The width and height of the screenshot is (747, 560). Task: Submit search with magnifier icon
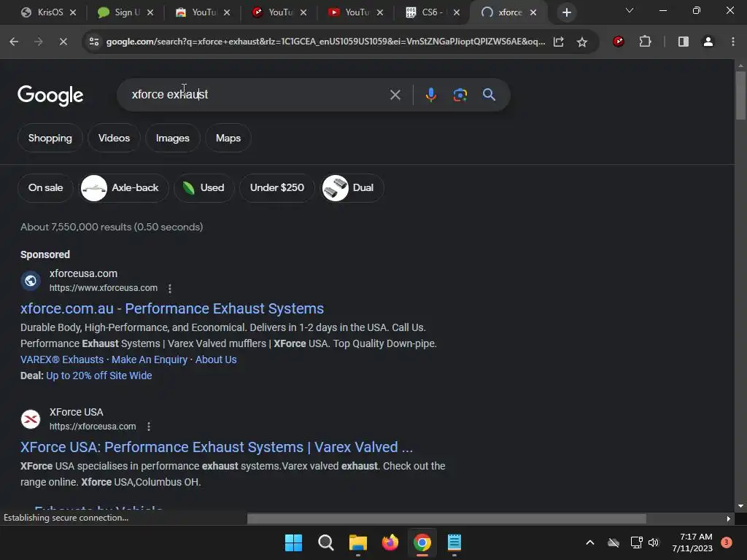[x=489, y=95]
